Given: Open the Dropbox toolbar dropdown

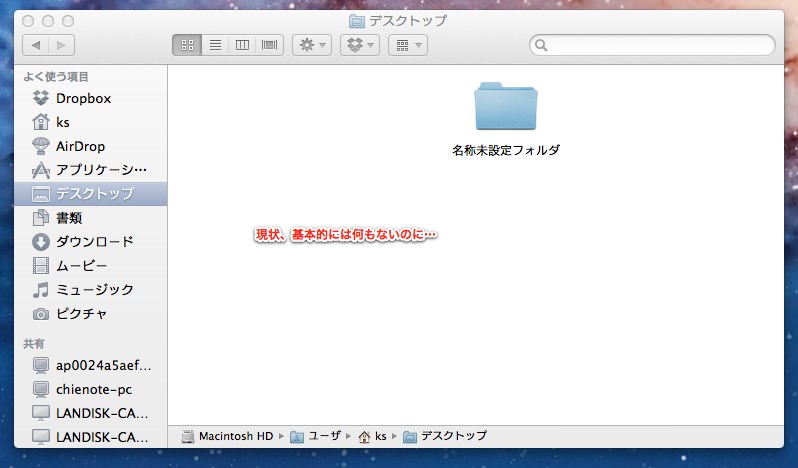Looking at the screenshot, I should 360,45.
